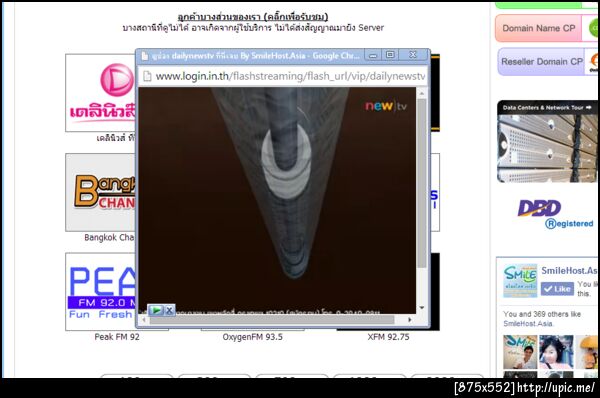Click the Peak FM 92 caption

pyautogui.click(x=117, y=337)
